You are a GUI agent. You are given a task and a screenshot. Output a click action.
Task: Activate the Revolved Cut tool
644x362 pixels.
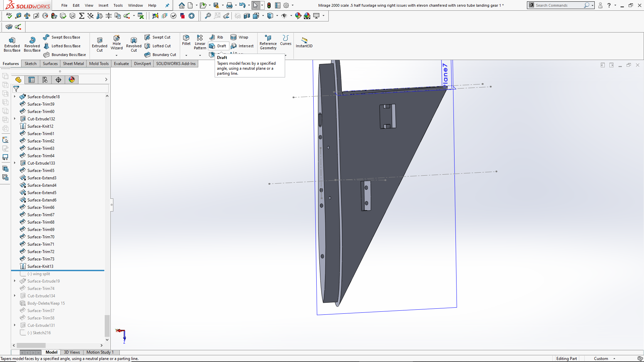[x=134, y=44]
